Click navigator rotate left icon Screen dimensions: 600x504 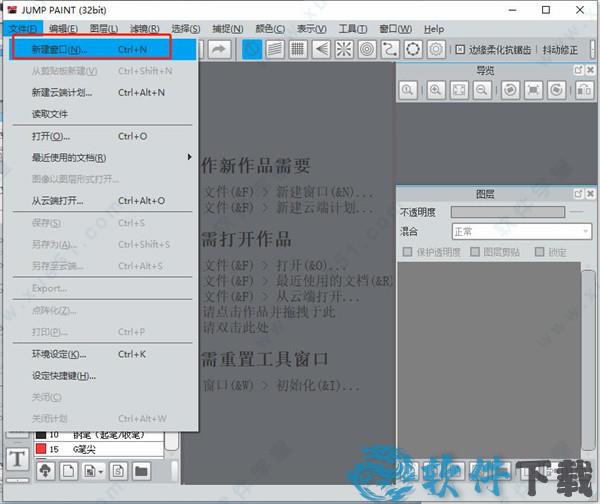(x=510, y=90)
